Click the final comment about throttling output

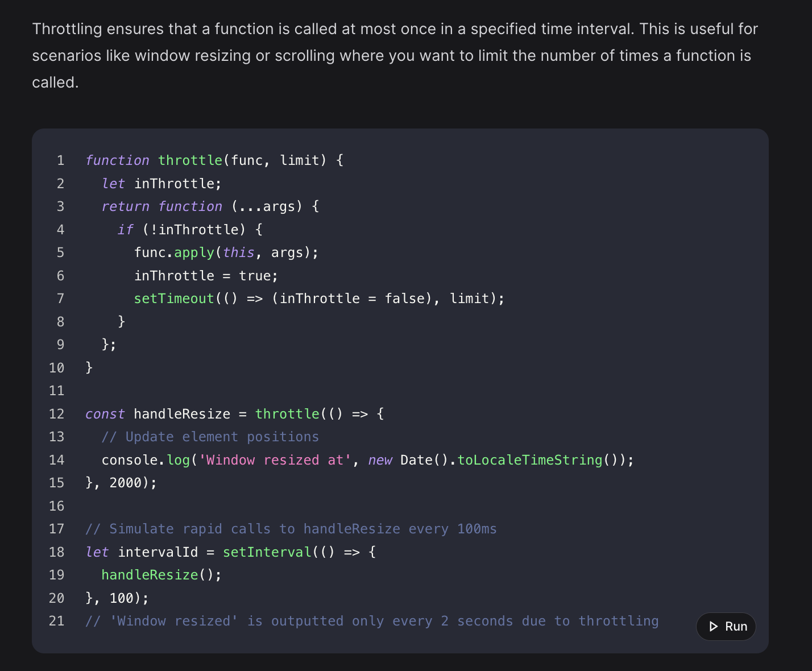[x=372, y=621]
